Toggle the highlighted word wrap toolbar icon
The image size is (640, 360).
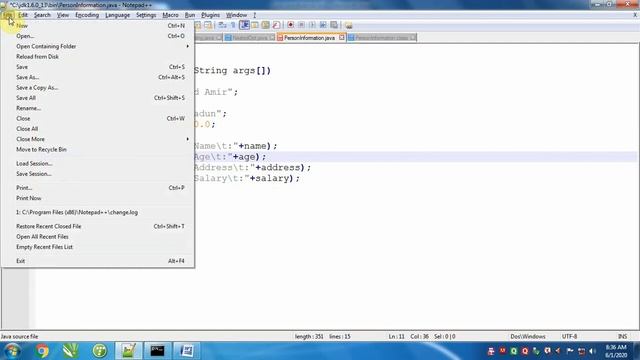pos(244,25)
